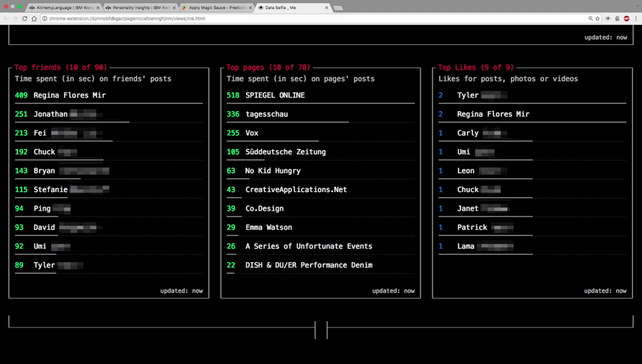Click the address bar URL field

tap(257, 19)
